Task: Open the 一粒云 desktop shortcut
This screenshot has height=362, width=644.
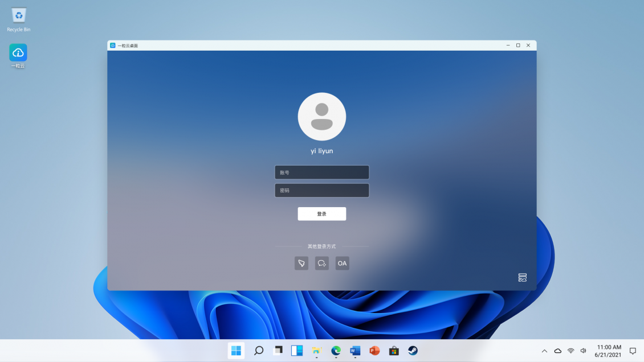Action: pyautogui.click(x=18, y=54)
